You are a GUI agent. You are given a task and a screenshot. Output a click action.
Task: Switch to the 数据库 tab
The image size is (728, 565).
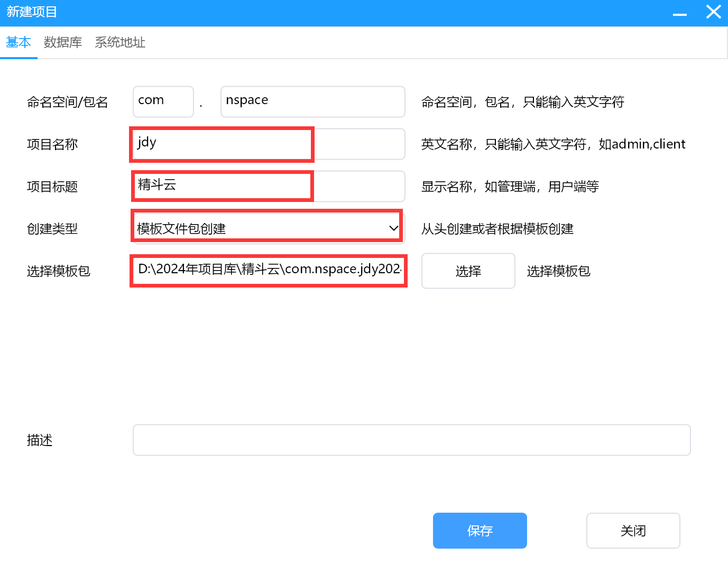[63, 42]
